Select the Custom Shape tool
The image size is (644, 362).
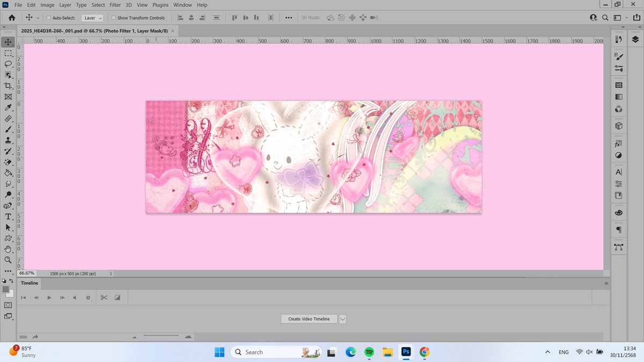[8, 238]
